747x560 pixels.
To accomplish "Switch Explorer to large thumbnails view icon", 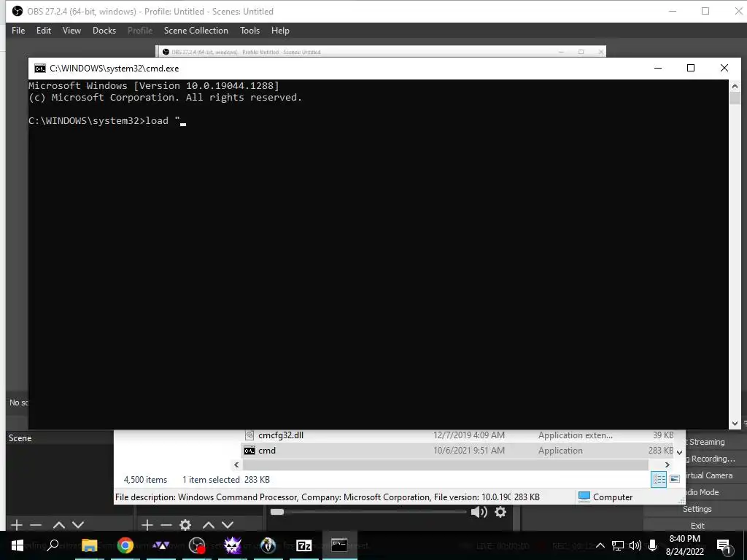I will [675, 479].
